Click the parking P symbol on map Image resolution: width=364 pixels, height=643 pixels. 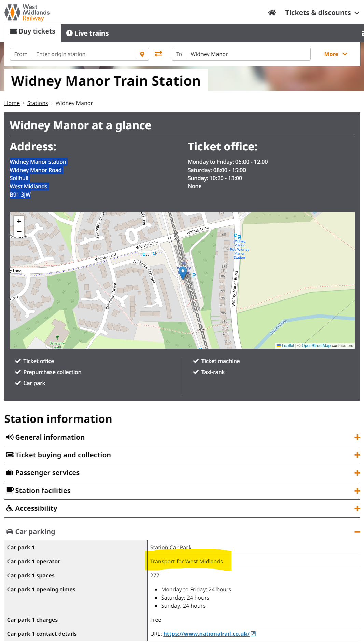194,276
